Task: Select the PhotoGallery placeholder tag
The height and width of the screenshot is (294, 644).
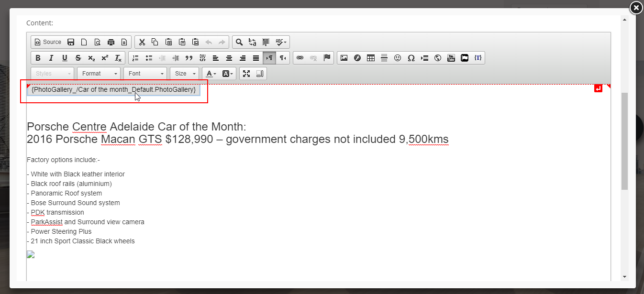Action: coord(113,89)
